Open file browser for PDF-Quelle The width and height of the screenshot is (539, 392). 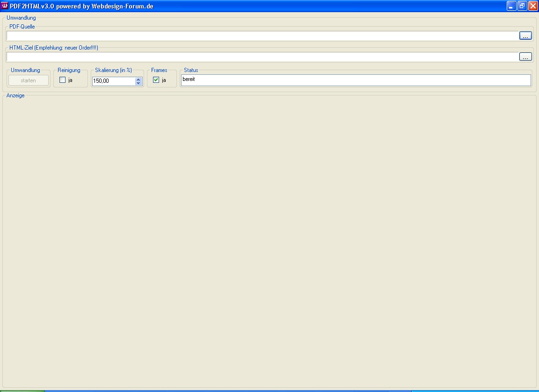525,36
